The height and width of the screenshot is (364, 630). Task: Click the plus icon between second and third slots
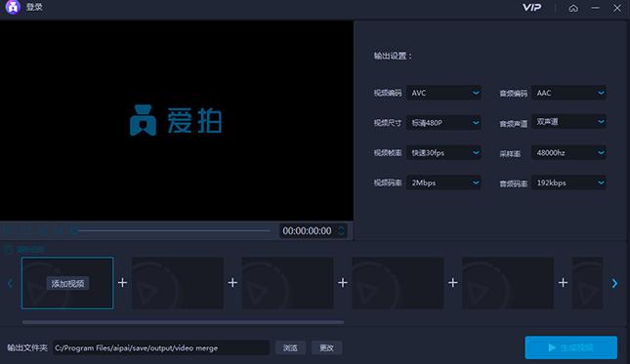pyautogui.click(x=232, y=283)
